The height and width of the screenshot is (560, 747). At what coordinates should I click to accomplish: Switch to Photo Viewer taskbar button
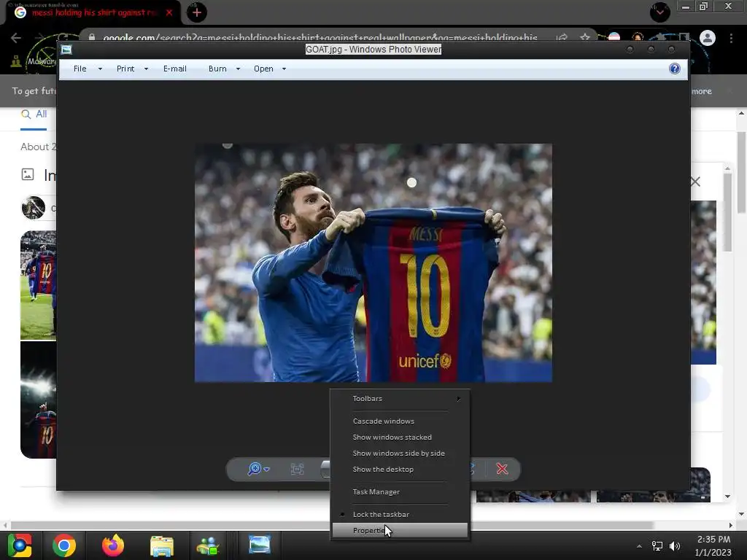260,545
